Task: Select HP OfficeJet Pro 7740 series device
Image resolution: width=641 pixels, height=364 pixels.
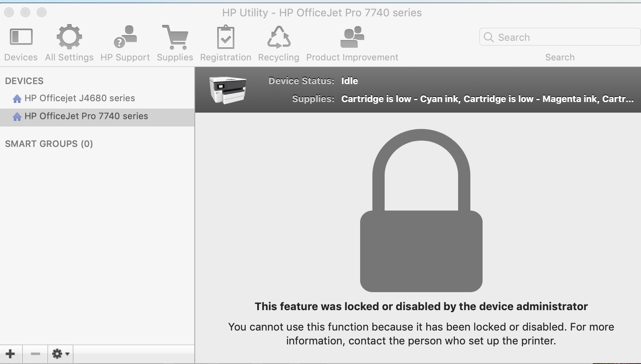Action: click(x=86, y=116)
